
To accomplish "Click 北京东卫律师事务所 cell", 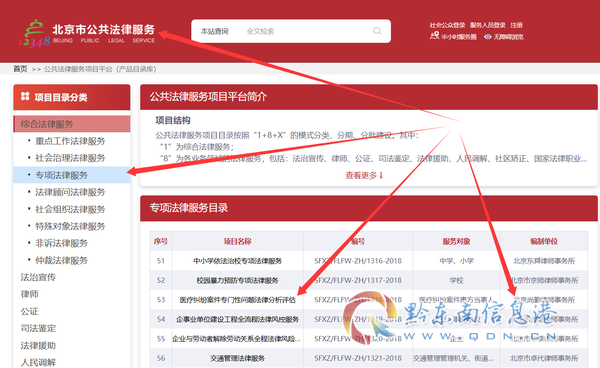I will [544, 261].
